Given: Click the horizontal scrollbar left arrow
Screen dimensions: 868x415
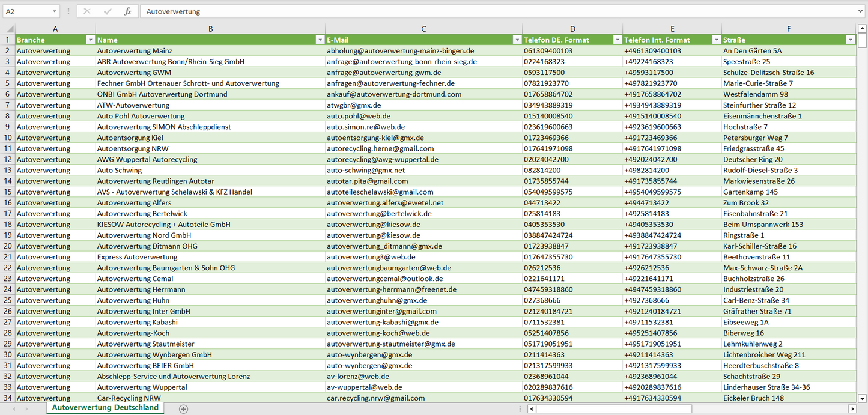Looking at the screenshot, I should coord(532,408).
